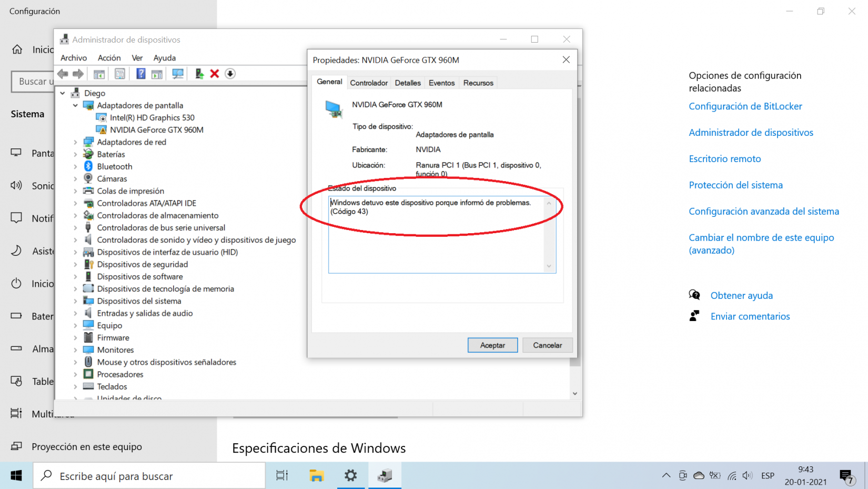868x489 pixels.
Task: Click the volume icon in the system tray
Action: [748, 476]
